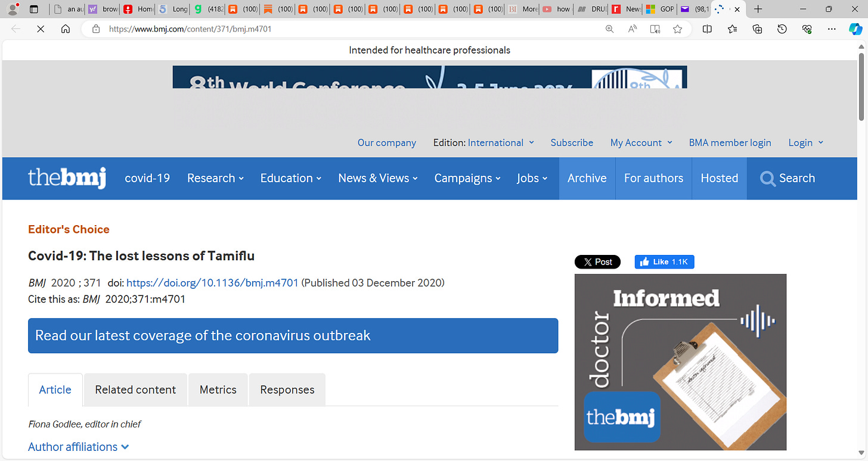Open the Copilot sidebar icon
The image size is (868, 461).
(x=855, y=29)
